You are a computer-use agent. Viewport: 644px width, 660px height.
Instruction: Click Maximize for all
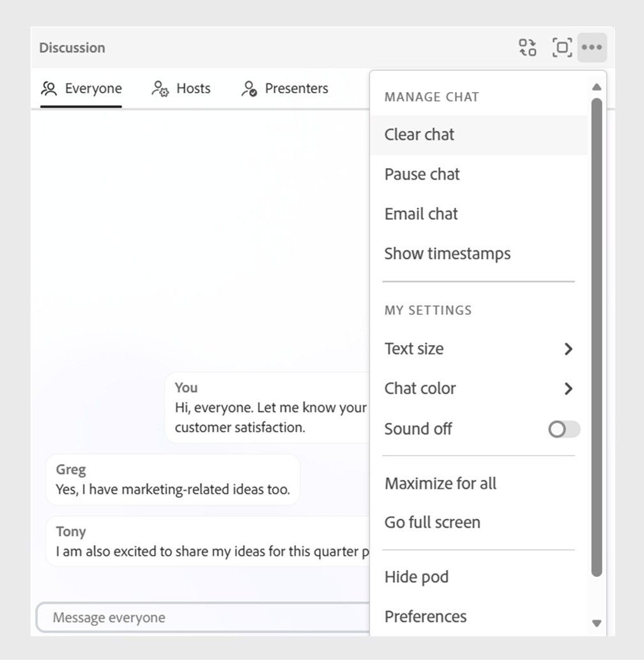[440, 484]
